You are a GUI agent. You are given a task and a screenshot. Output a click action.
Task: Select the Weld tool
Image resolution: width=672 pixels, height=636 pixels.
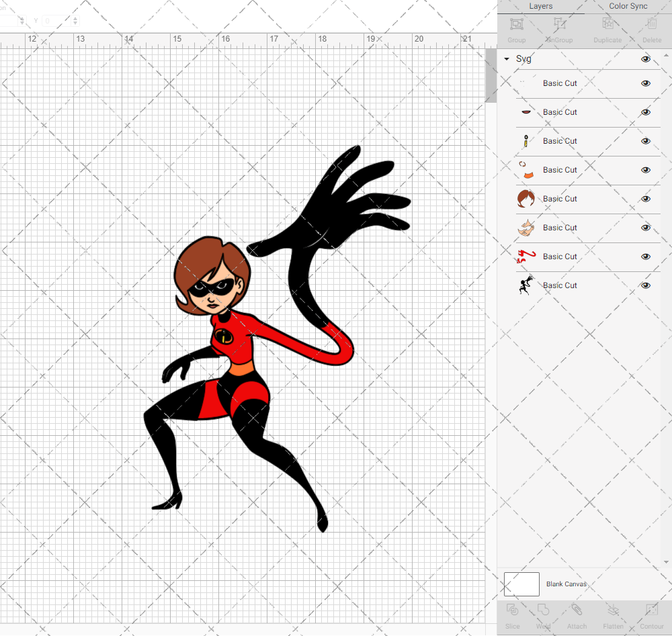pyautogui.click(x=543, y=610)
